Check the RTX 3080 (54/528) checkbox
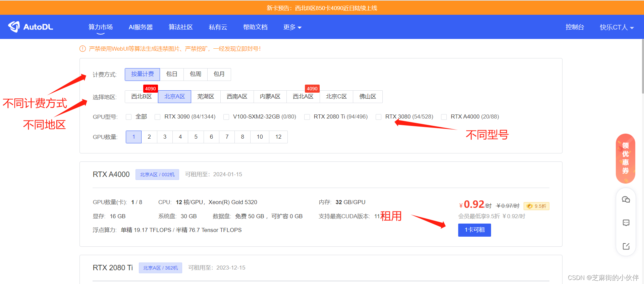The width and height of the screenshot is (644, 284). click(378, 117)
